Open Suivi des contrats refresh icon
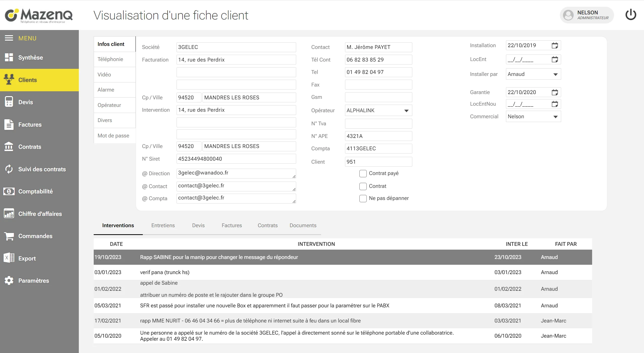The image size is (644, 353). [x=9, y=169]
